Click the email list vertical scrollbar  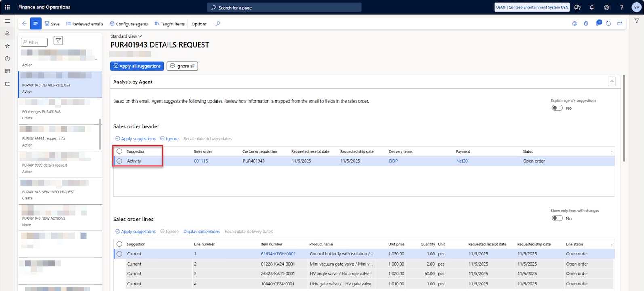[x=100, y=134]
